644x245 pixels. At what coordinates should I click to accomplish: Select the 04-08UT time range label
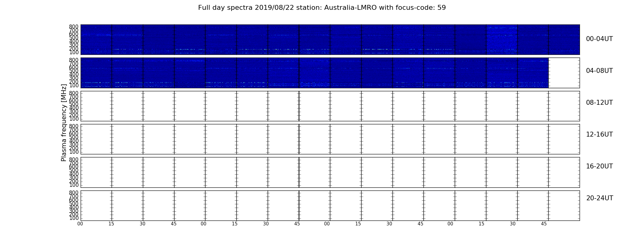pos(599,71)
